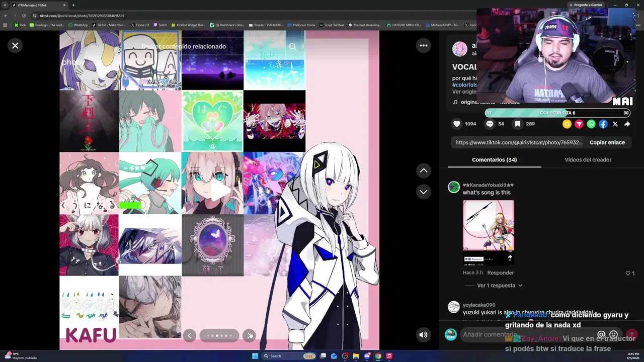Switch to the Videos del creador tab
The width and height of the screenshot is (644, 362).
[x=588, y=160]
